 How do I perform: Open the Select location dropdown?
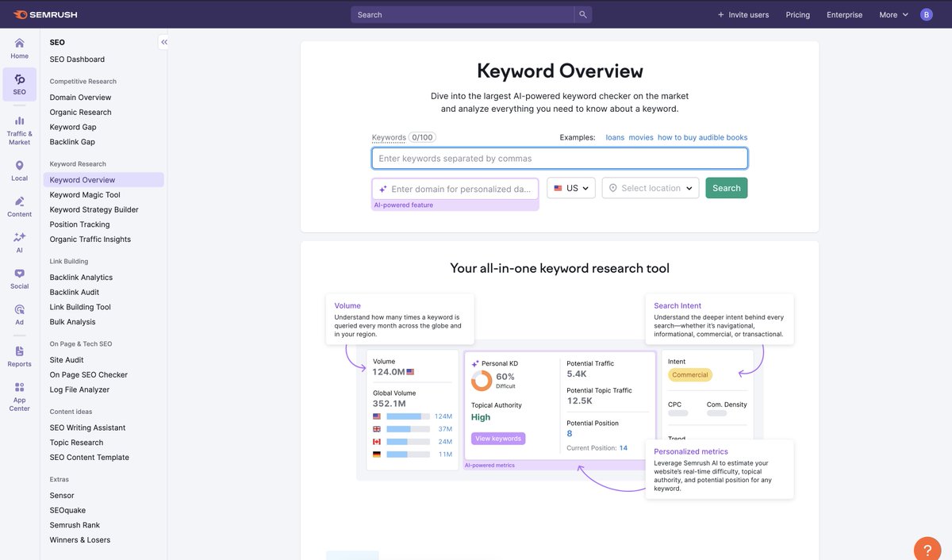[651, 188]
